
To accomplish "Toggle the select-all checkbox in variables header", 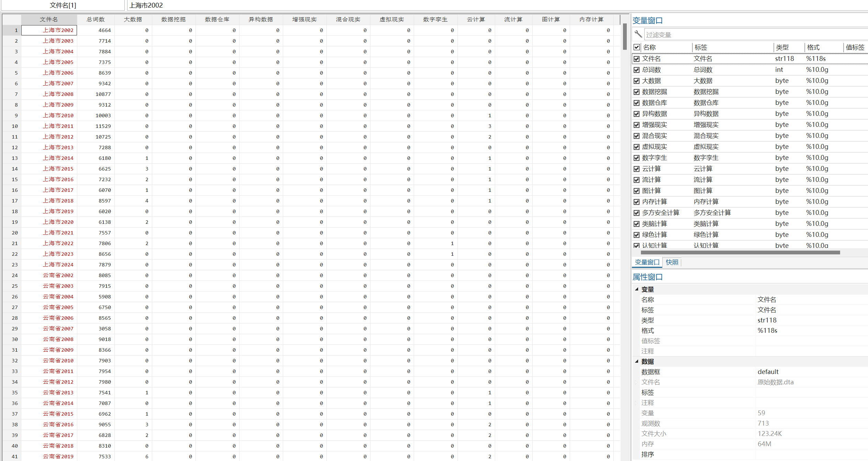I will (637, 47).
